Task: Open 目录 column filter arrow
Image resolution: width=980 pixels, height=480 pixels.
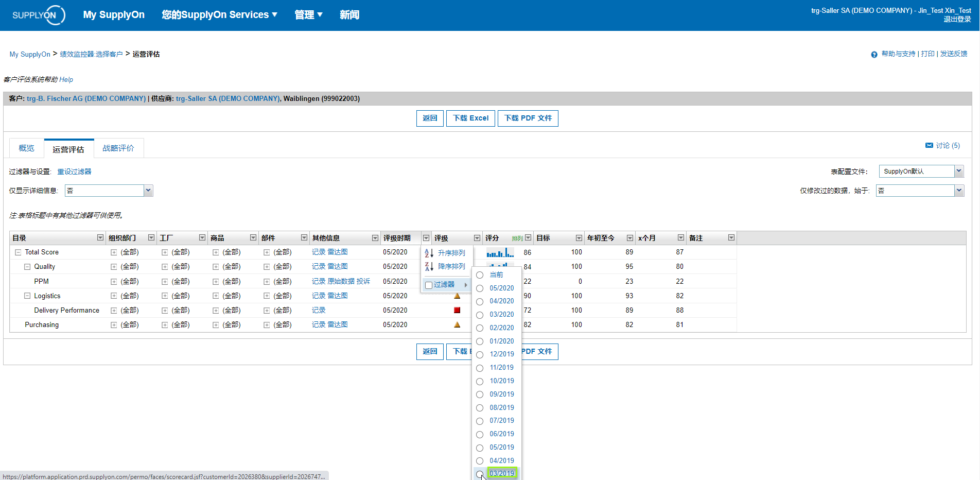Action: pos(100,238)
